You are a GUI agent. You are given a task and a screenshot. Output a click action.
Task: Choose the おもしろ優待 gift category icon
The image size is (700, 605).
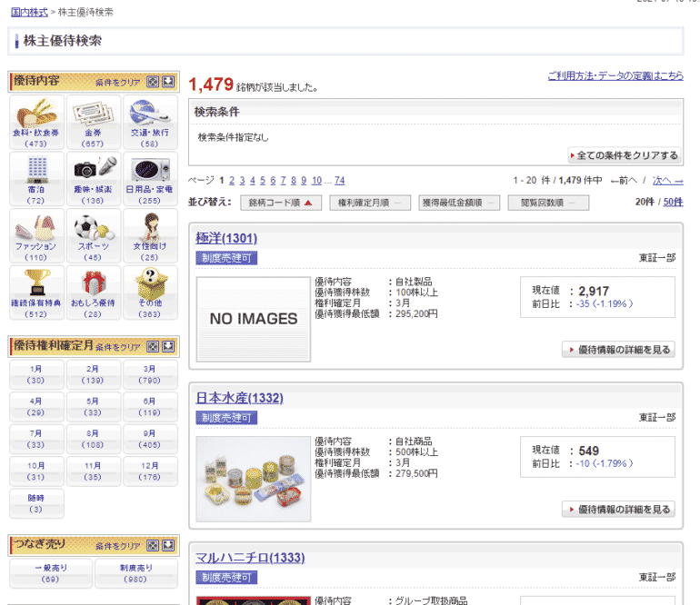point(93,293)
